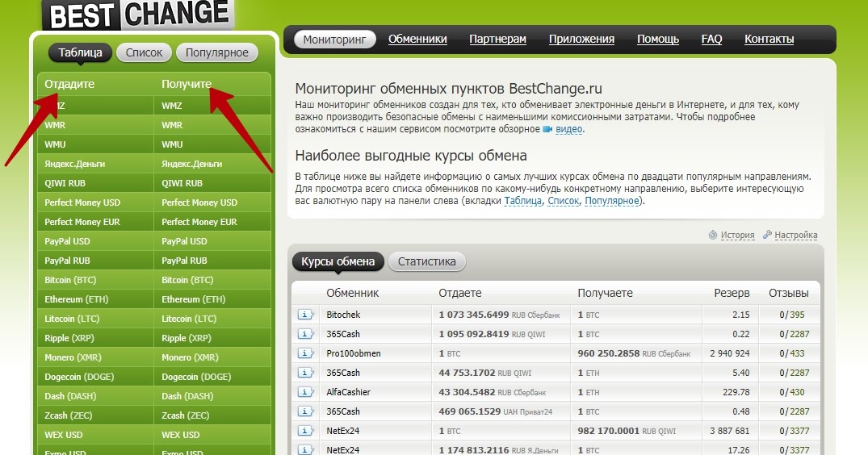
Task: Open the Статистика tab
Action: (427, 261)
